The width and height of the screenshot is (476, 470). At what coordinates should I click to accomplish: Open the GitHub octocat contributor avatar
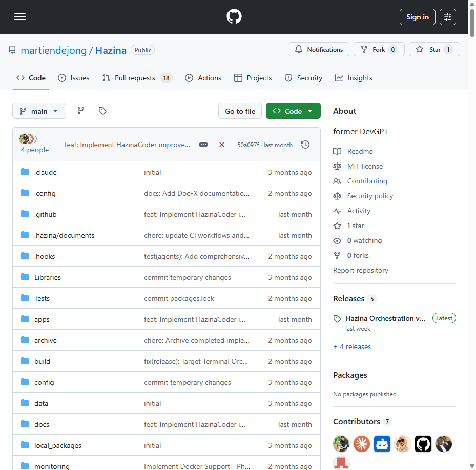point(423,444)
